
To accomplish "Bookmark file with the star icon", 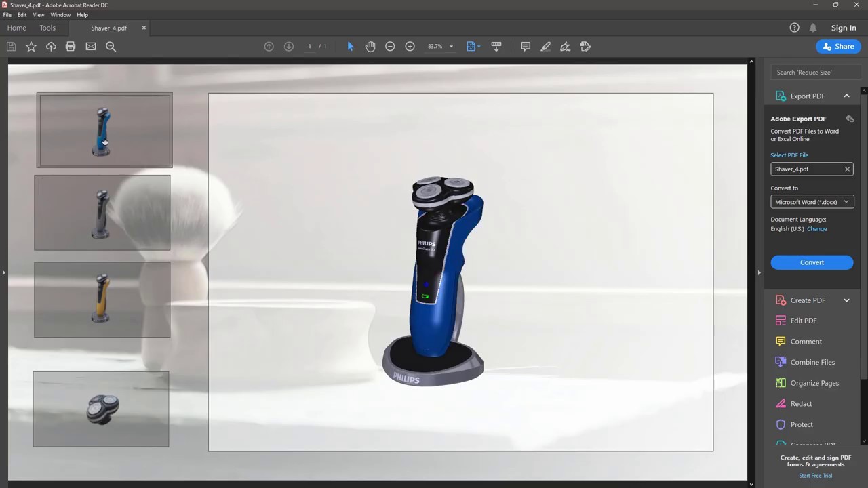I will click(x=31, y=47).
